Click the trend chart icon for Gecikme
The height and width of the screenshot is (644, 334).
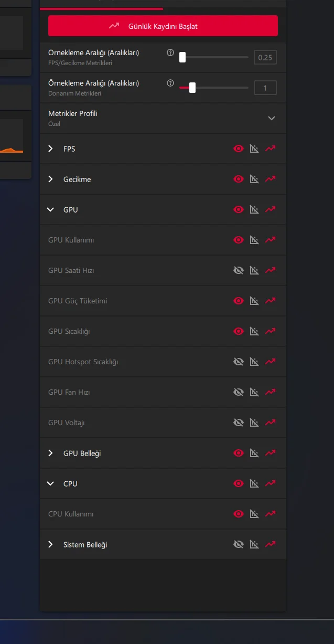coord(270,180)
